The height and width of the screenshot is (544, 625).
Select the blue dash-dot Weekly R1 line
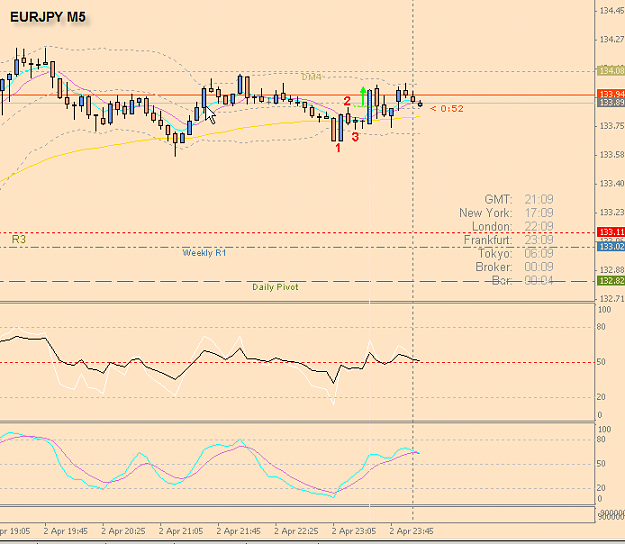tap(297, 247)
